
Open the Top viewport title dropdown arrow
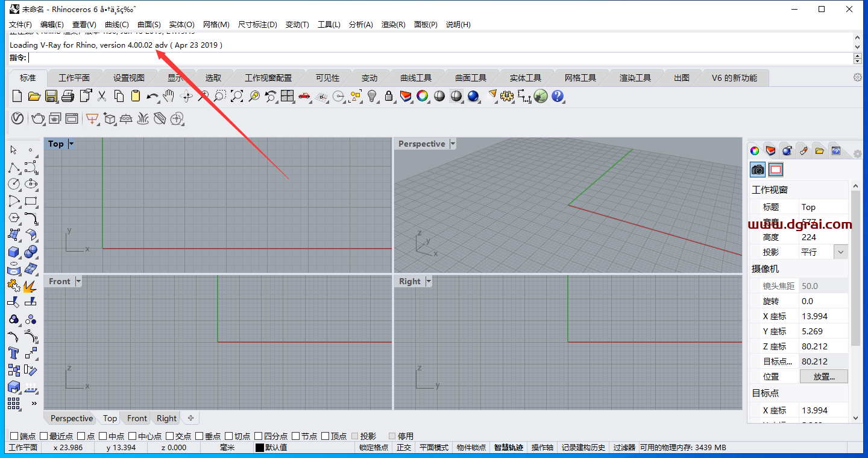71,144
